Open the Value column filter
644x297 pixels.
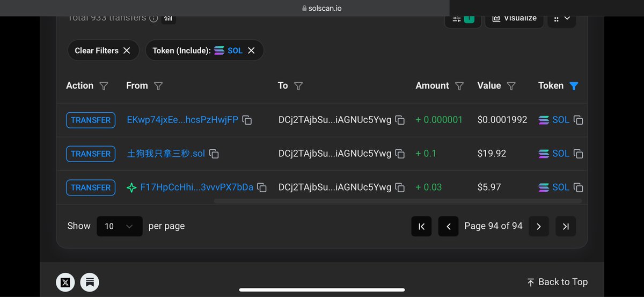(x=511, y=86)
